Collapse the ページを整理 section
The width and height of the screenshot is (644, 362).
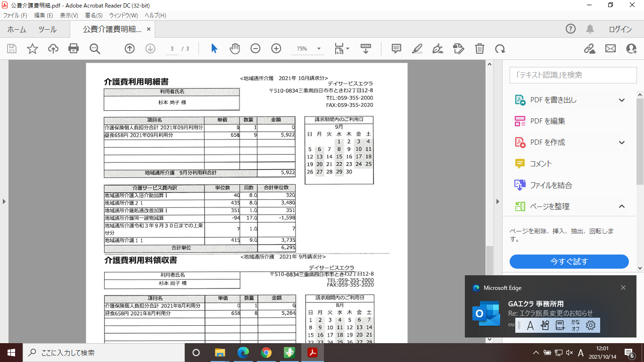[x=622, y=206]
